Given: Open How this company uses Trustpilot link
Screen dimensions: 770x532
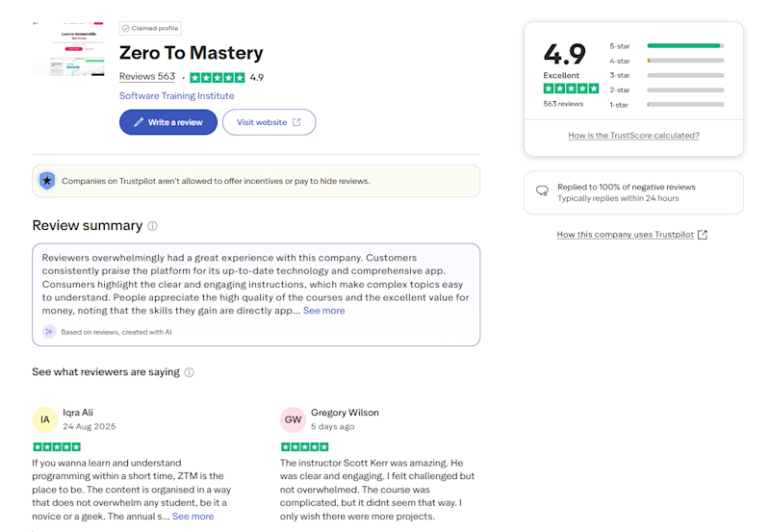Looking at the screenshot, I should 625,235.
